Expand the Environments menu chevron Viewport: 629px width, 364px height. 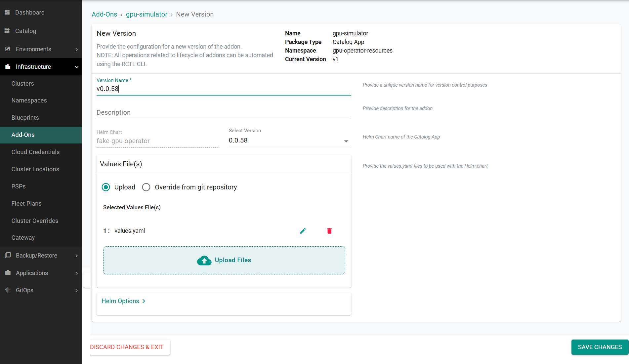pos(77,49)
